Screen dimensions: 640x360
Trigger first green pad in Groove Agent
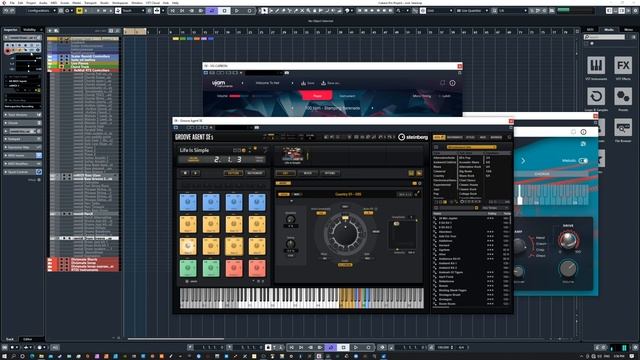[x=188, y=268]
